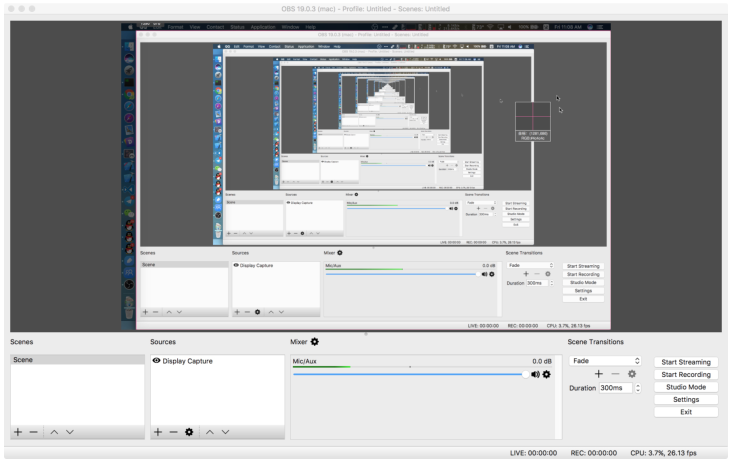This screenshot has width=732, height=464.
Task: Click the Mic/Aux channel label
Action: click(x=304, y=361)
